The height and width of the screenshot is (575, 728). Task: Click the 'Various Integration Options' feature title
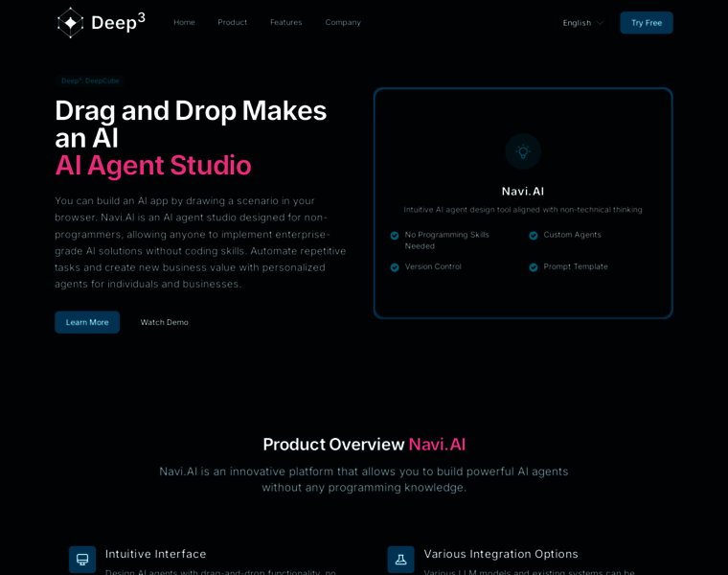tap(501, 554)
